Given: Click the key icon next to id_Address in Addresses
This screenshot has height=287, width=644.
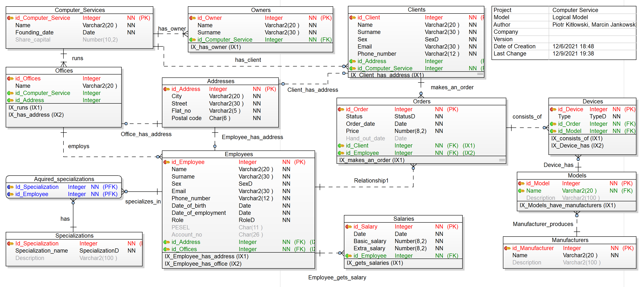Looking at the screenshot, I should (167, 89).
